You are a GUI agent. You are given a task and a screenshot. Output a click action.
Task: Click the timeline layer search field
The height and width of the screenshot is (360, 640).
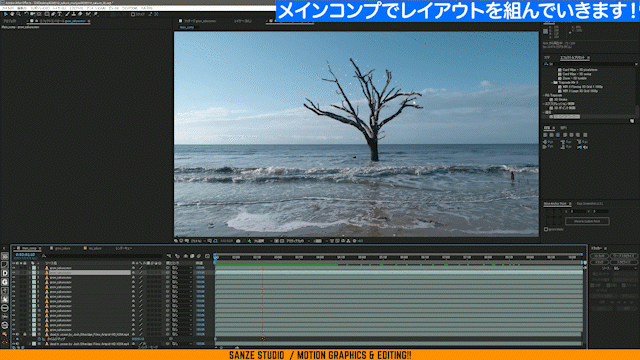pos(102,256)
